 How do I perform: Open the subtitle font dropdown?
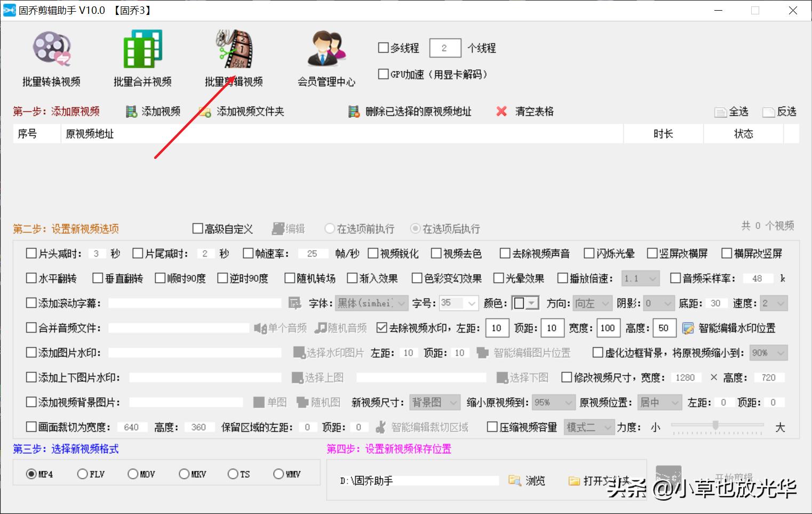[x=370, y=303]
